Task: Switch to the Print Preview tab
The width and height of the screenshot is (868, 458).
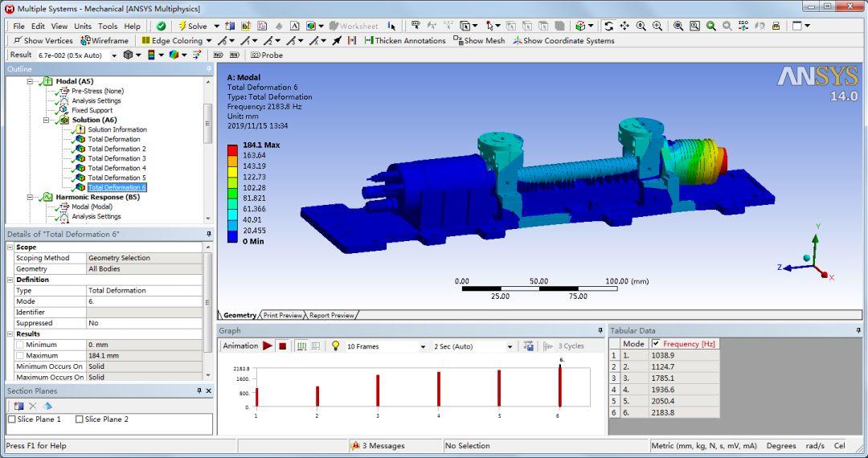Action: tap(282, 315)
